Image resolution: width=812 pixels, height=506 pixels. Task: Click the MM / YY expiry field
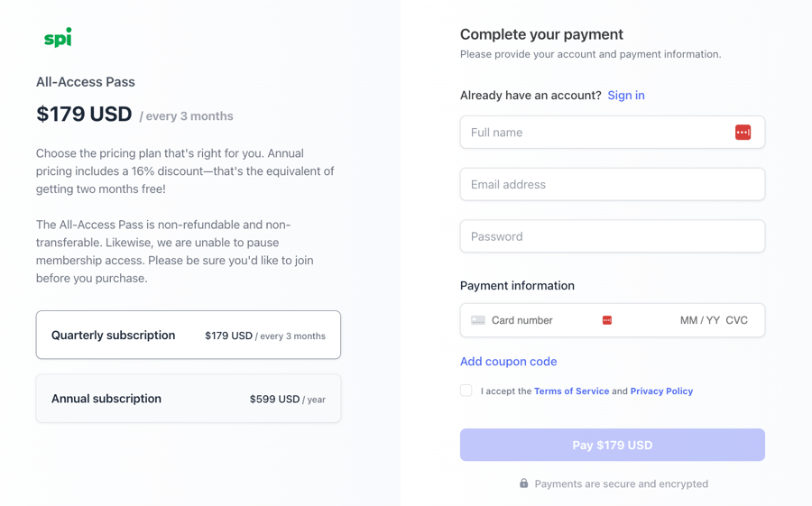[x=699, y=320]
